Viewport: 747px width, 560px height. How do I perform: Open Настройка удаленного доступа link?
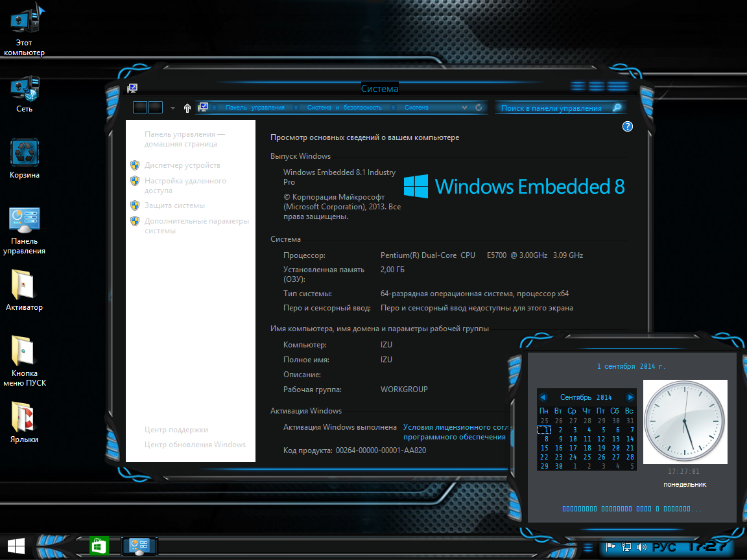click(x=185, y=186)
